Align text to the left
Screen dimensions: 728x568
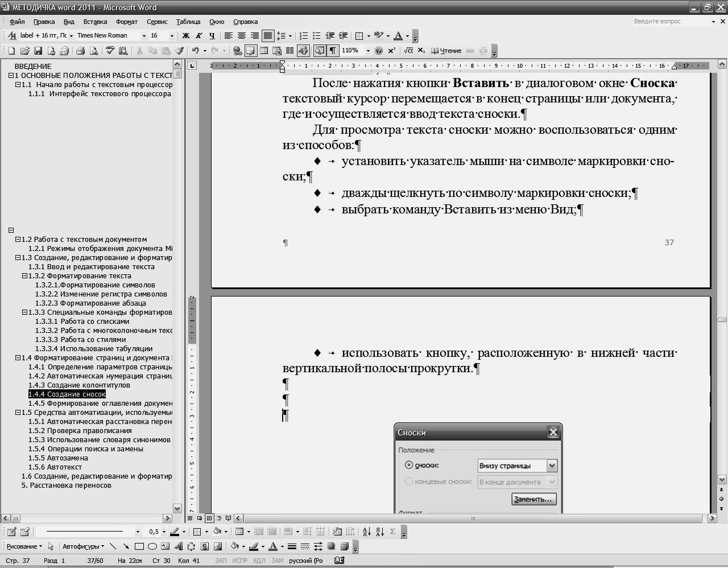pos(228,36)
